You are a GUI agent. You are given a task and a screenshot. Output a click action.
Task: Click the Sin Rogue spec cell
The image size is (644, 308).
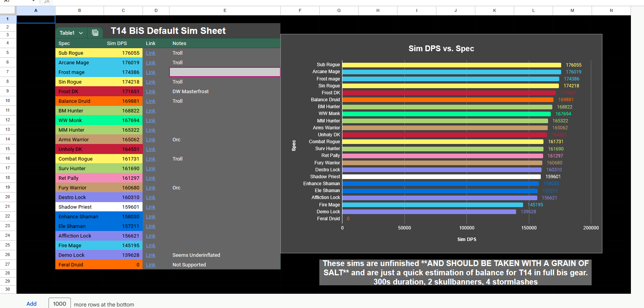pyautogui.click(x=80, y=82)
